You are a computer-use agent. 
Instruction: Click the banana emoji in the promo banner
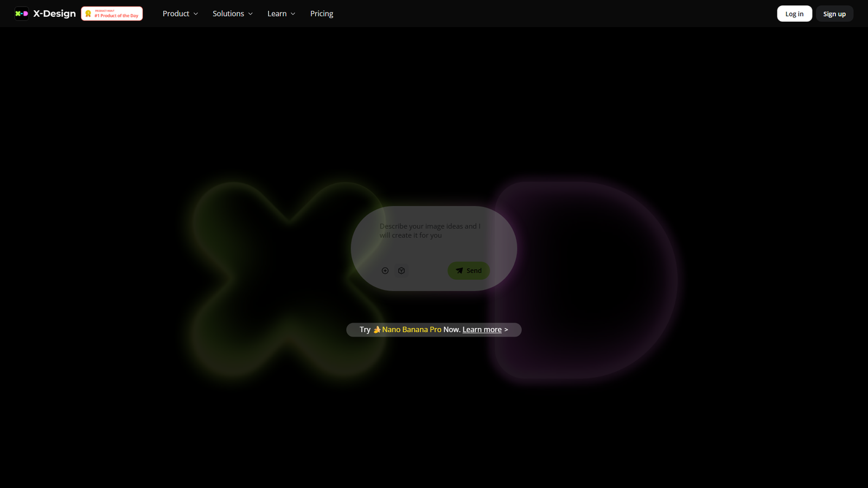pyautogui.click(x=376, y=329)
